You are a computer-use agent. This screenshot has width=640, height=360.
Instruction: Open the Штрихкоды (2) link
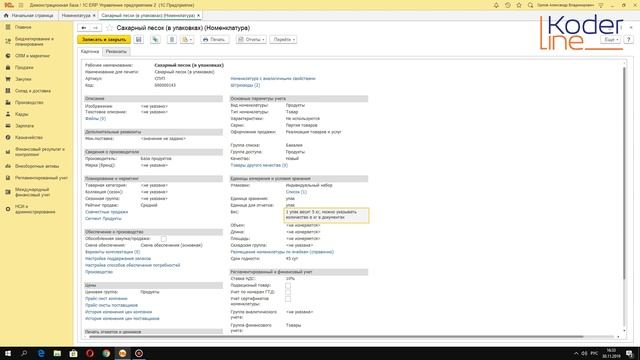[x=245, y=85]
